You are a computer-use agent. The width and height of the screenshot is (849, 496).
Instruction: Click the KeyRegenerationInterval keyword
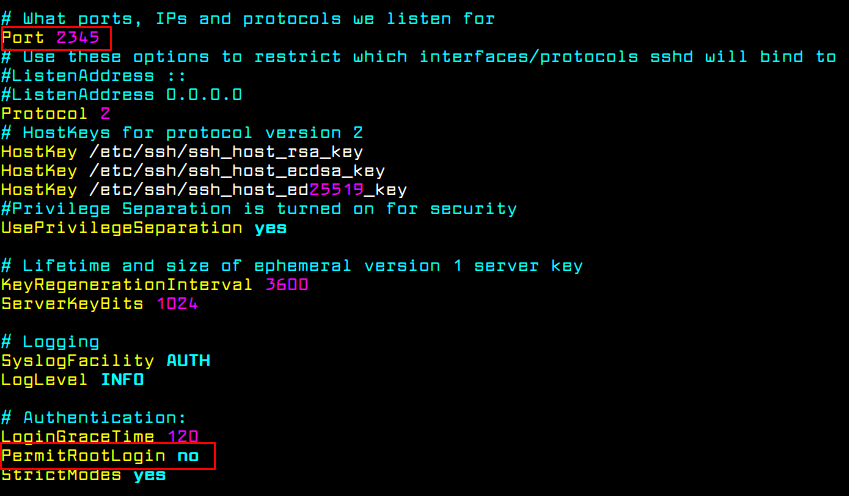click(x=127, y=285)
